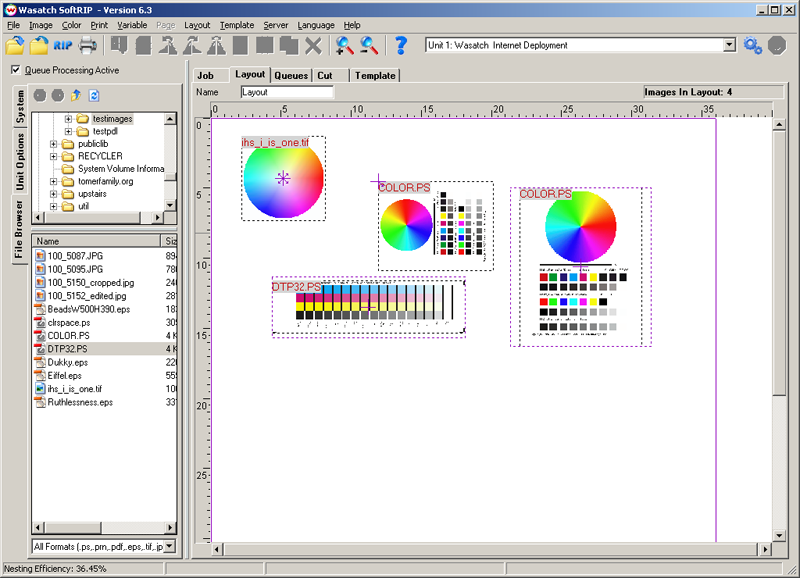Select file COLOR.PS in the file list
800x578 pixels.
(68, 336)
